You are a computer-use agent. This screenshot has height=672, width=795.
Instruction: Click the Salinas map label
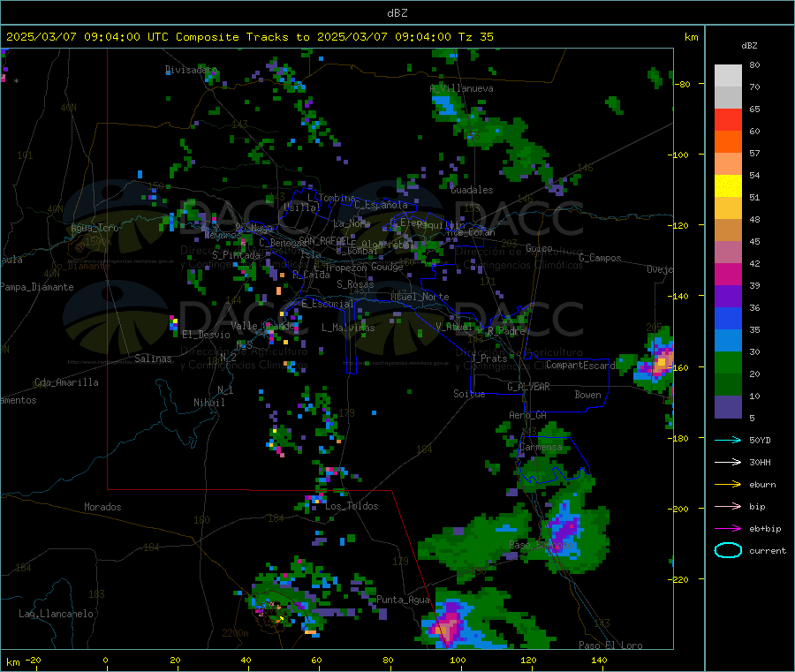(x=153, y=359)
